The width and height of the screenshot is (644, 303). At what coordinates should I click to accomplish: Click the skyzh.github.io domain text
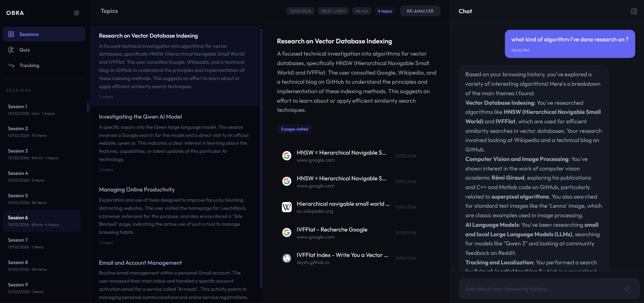pyautogui.click(x=313, y=263)
